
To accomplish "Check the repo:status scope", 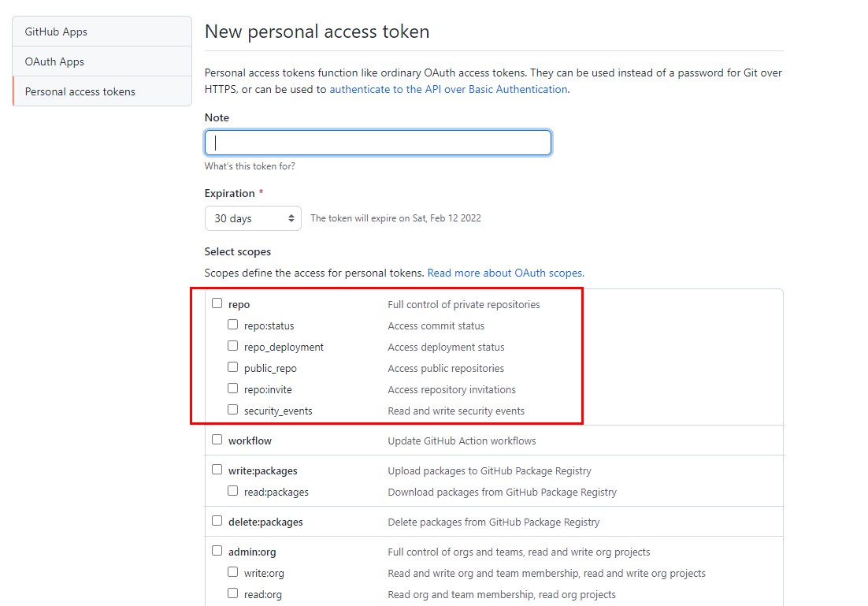I will pos(233,325).
